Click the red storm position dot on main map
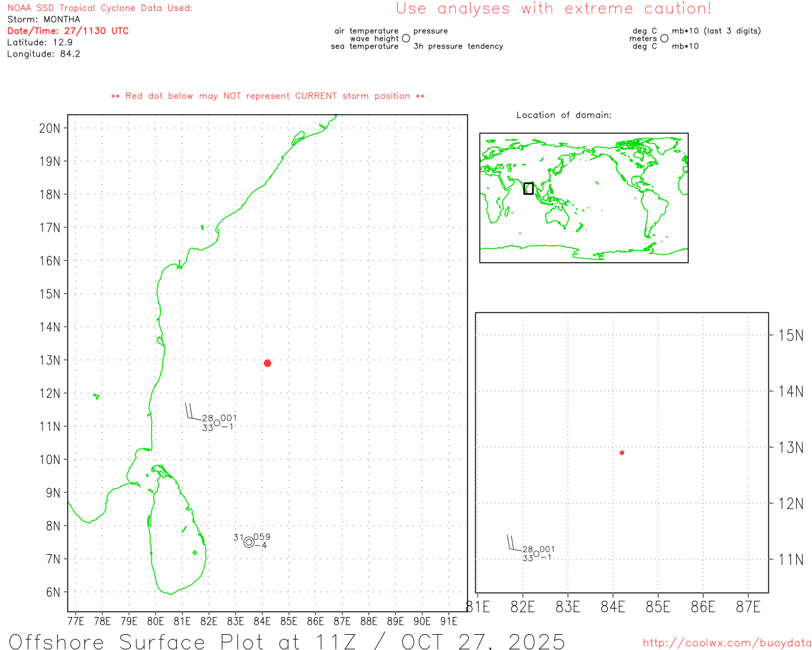This screenshot has height=650, width=812. coord(268,363)
